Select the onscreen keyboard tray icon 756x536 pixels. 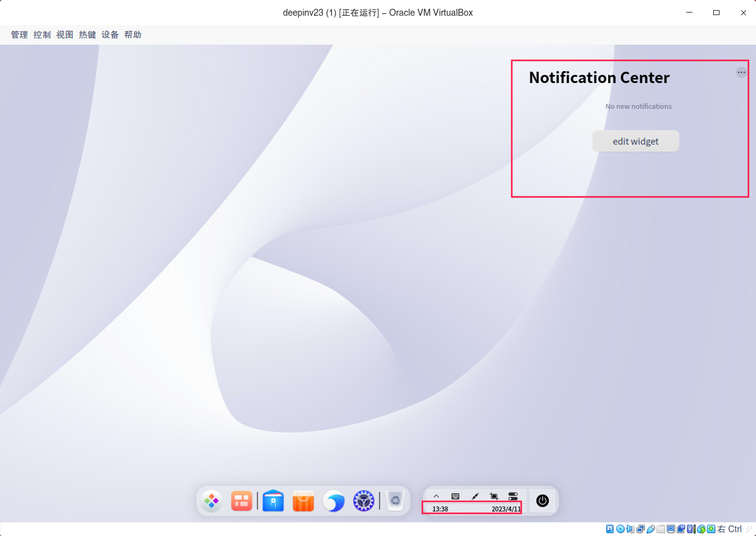coord(454,496)
